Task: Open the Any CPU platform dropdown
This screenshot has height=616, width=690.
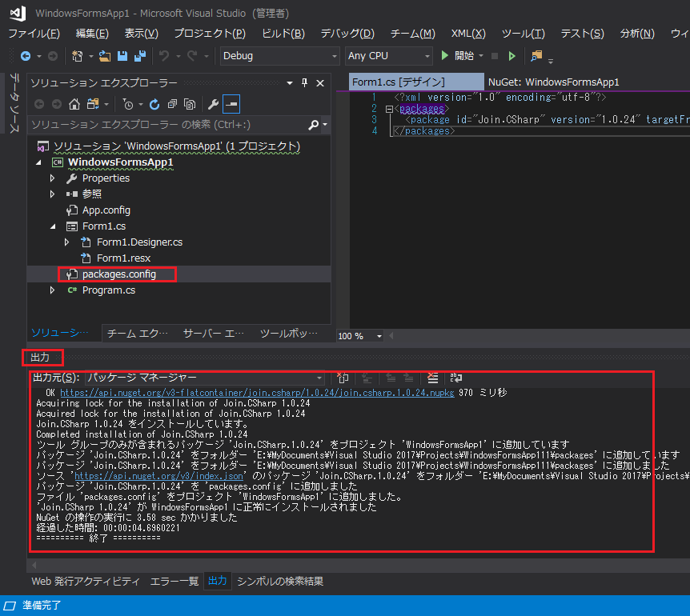Action: [388, 56]
